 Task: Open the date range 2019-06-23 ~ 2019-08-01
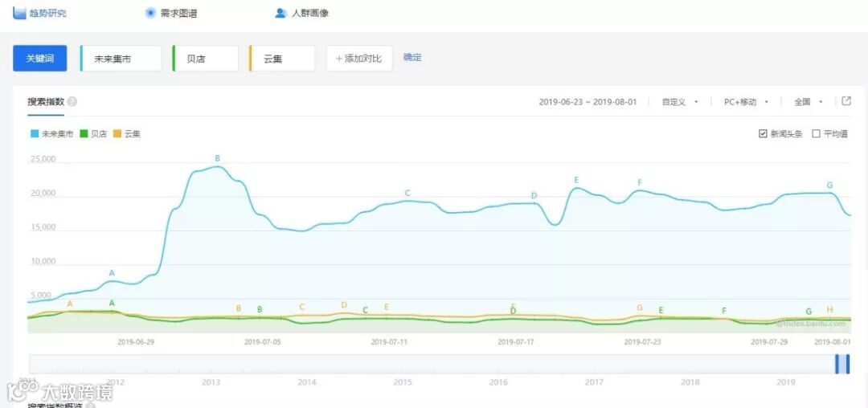tap(588, 102)
